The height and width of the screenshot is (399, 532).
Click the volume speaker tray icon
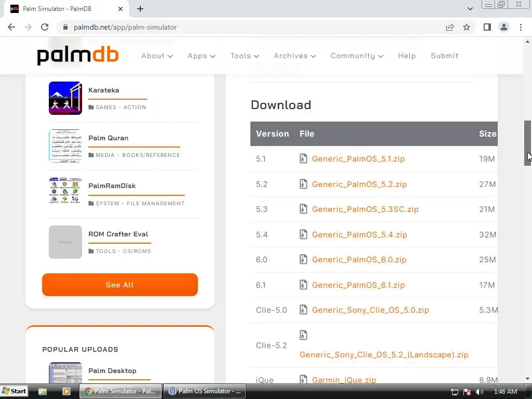coord(479,392)
